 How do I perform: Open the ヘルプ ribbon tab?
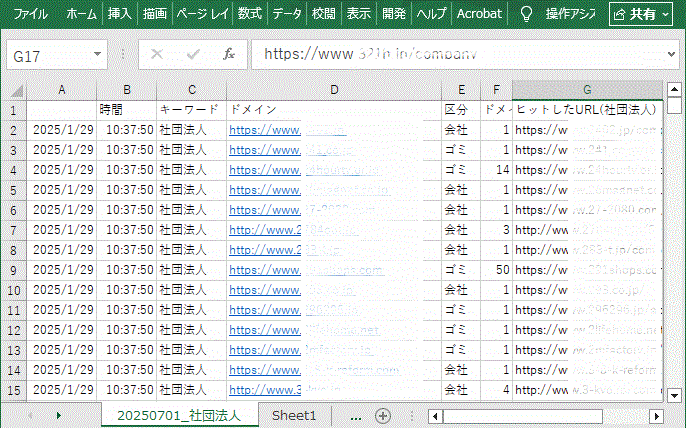(x=431, y=14)
